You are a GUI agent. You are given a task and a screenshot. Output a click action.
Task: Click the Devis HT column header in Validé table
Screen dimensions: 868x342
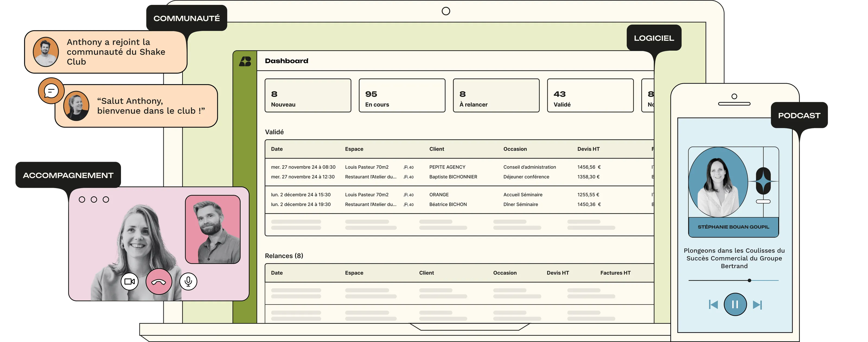588,149
